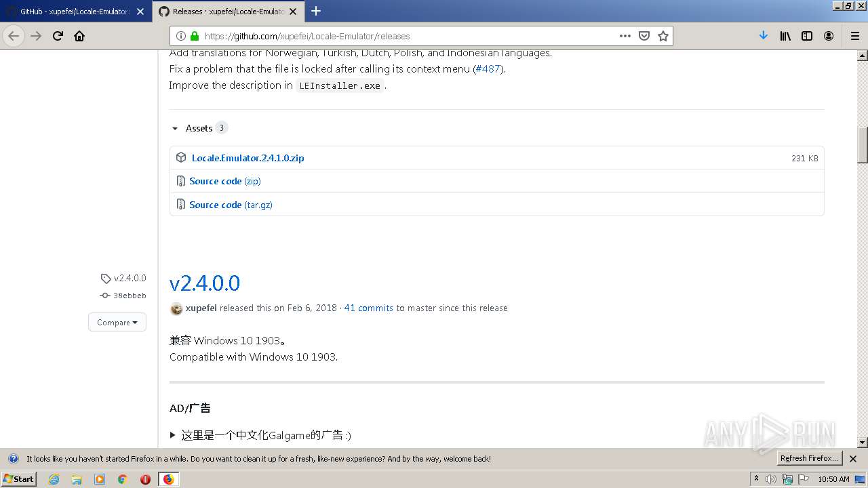Open the Windows Start menu
Screen dimensions: 868x488
tap(18, 479)
